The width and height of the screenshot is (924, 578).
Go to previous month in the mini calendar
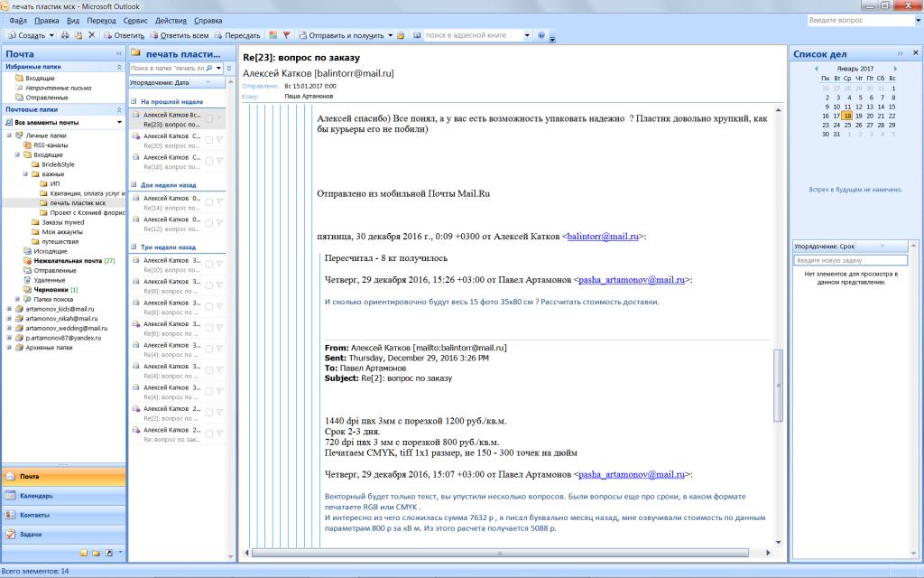pyautogui.click(x=816, y=69)
